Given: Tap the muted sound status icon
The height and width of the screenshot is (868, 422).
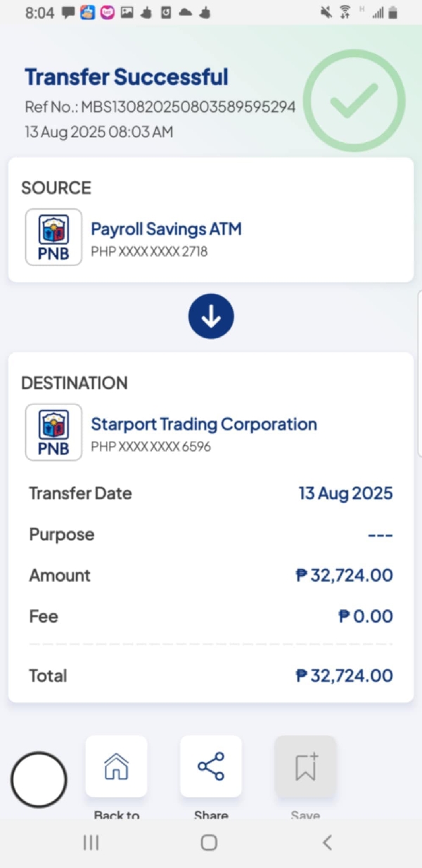Looking at the screenshot, I should point(326,13).
